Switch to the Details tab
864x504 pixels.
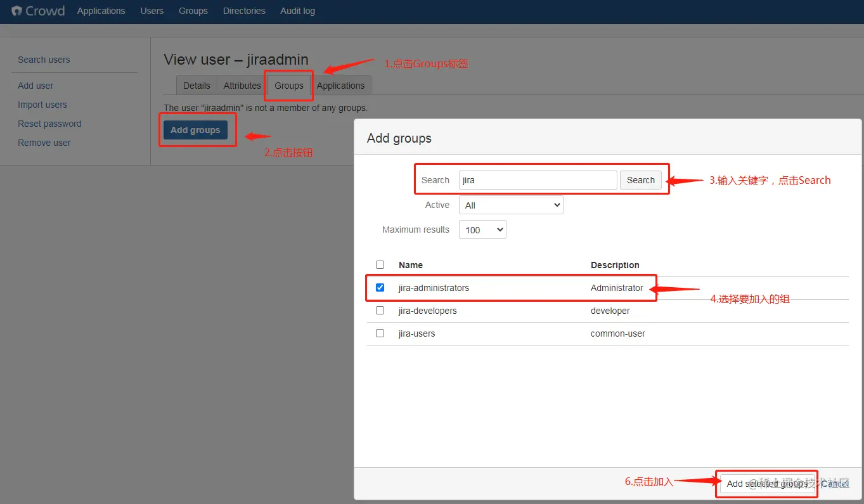(197, 86)
